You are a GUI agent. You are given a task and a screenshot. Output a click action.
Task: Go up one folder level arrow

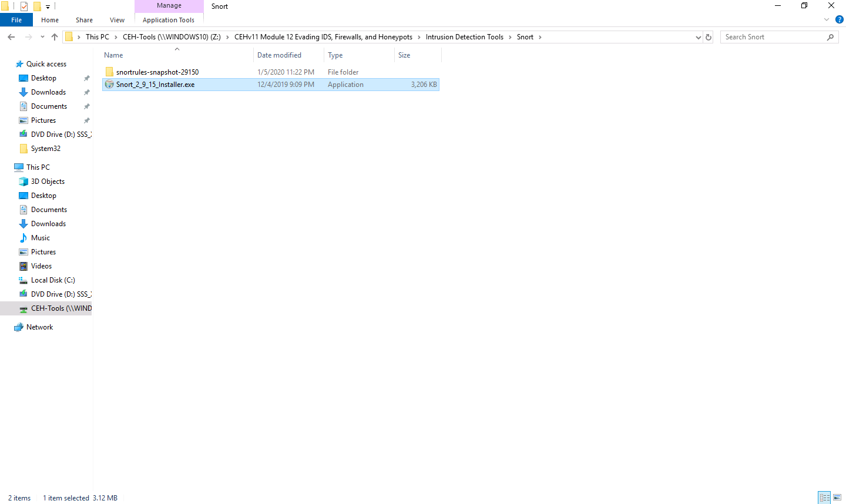click(55, 37)
